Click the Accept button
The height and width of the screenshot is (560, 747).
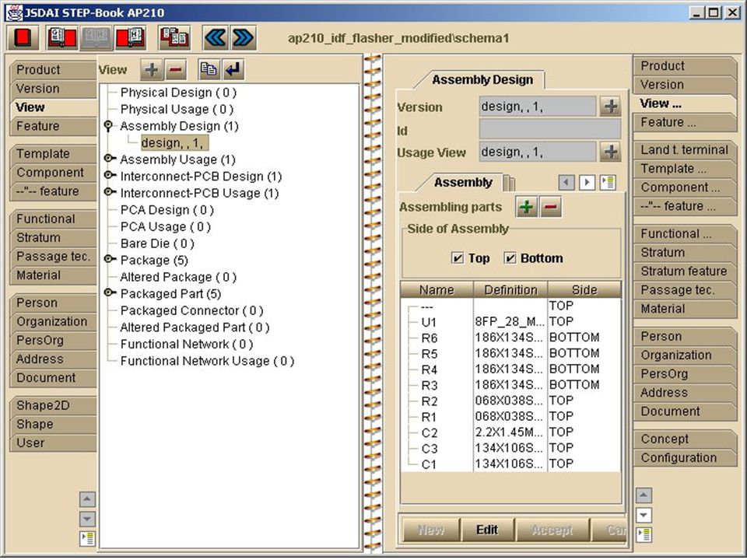click(552, 530)
